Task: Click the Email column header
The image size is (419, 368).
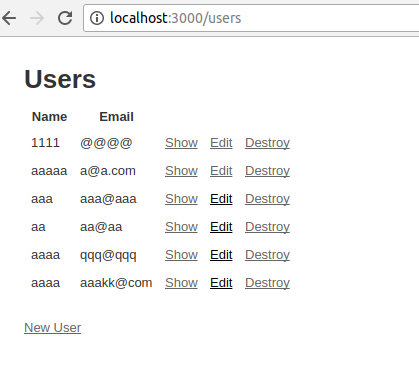Action: click(x=116, y=117)
